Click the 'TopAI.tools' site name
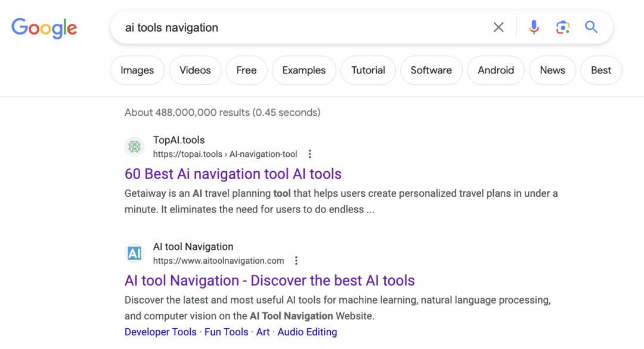The width and height of the screenshot is (644, 349). (x=179, y=140)
